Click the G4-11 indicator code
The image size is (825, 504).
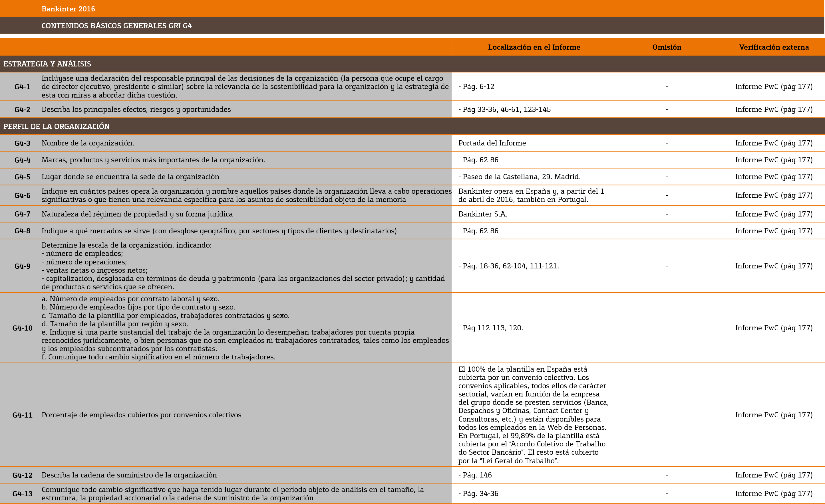(x=23, y=415)
